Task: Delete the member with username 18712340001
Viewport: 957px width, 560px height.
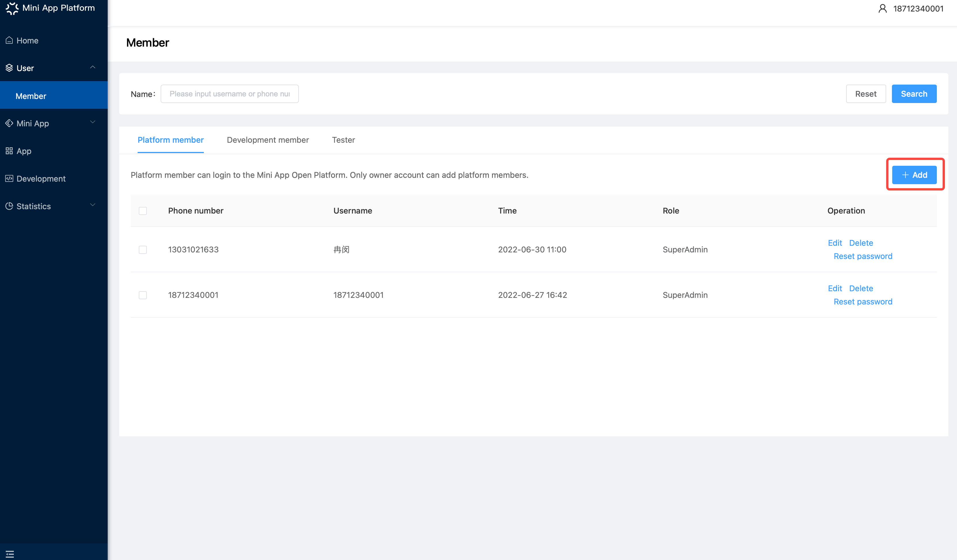Action: click(861, 288)
